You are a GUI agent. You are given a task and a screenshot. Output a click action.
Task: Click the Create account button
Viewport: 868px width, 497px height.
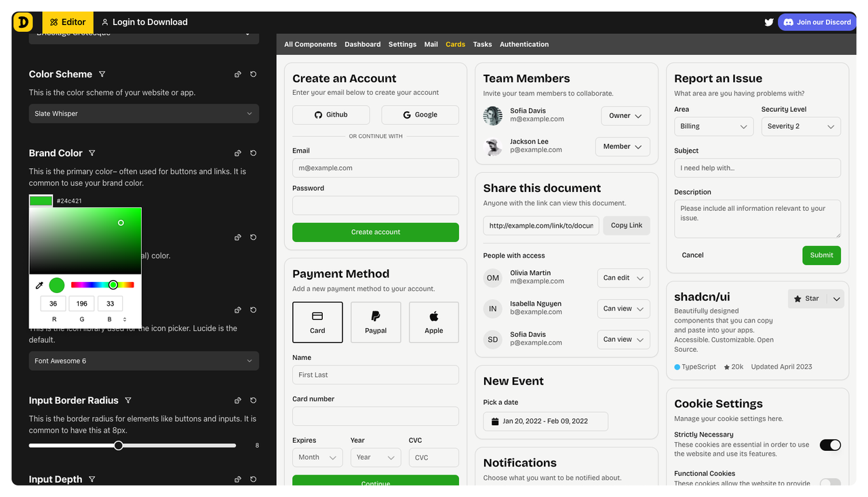tap(376, 232)
